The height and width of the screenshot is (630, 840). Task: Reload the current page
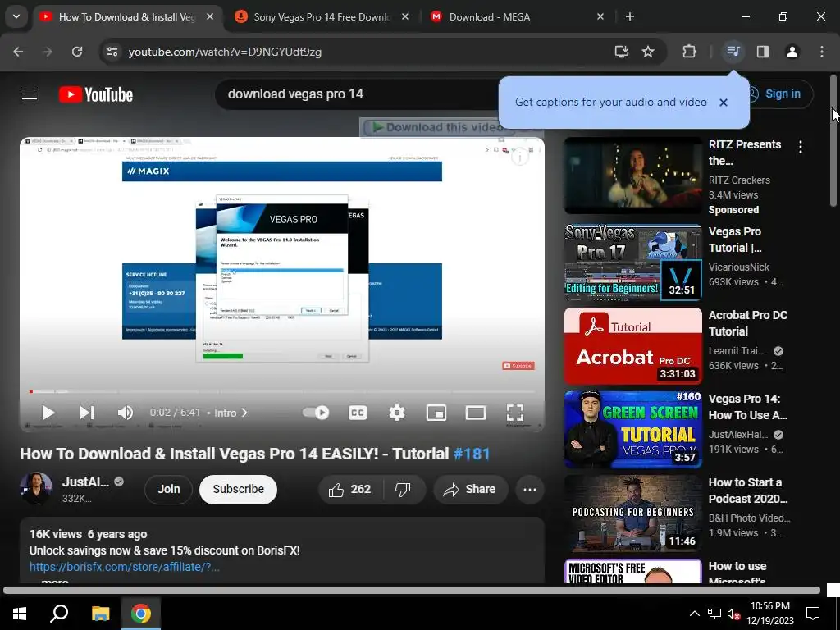pyautogui.click(x=77, y=52)
